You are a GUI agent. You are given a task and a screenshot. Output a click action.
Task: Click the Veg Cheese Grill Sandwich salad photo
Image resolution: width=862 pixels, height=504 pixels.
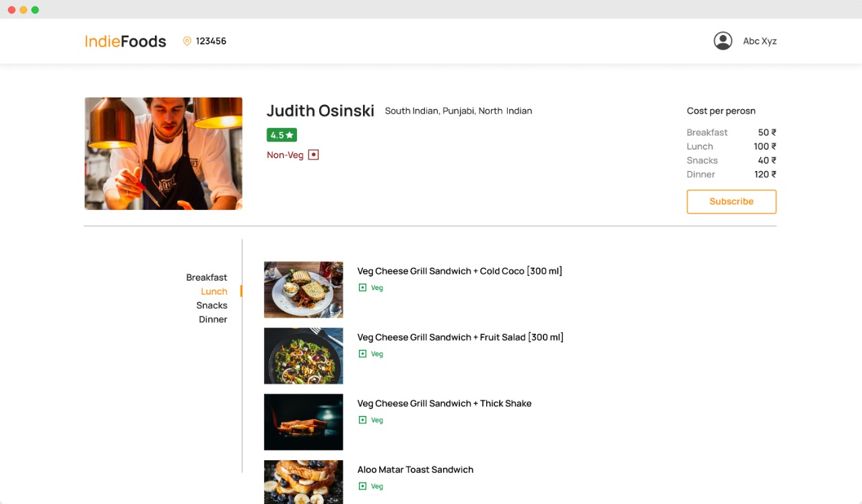pyautogui.click(x=303, y=355)
